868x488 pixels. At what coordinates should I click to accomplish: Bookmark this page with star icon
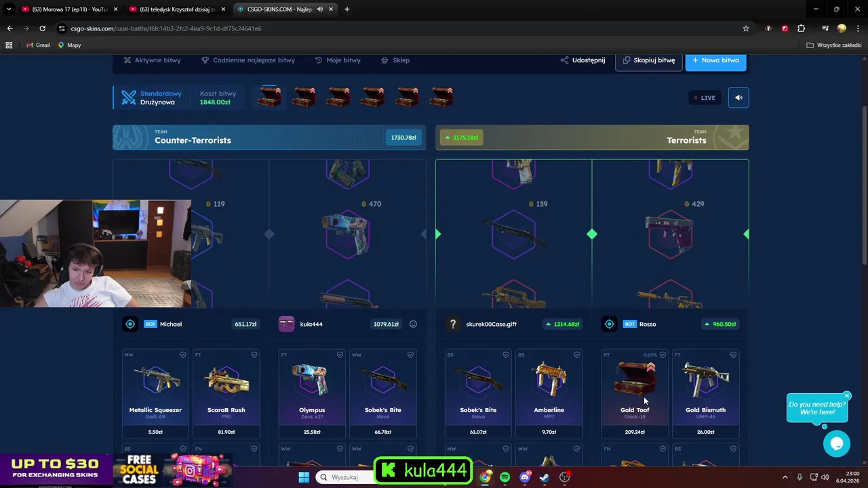coord(746,28)
